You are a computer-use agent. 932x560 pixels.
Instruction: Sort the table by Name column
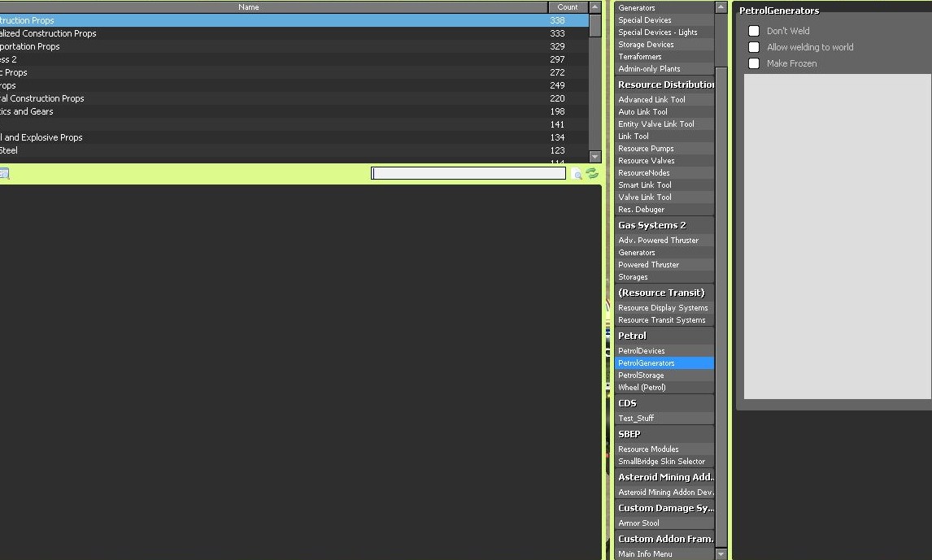pos(273,7)
